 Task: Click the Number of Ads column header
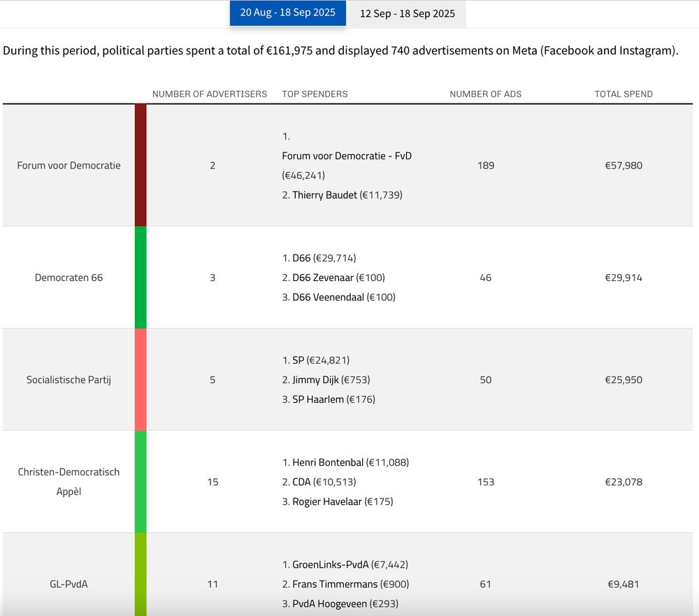coord(486,94)
